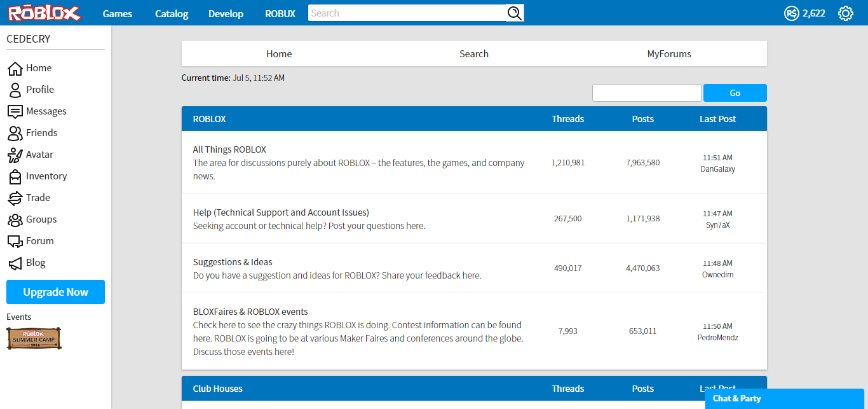The height and width of the screenshot is (409, 868).
Task: Click the Blog megaphone icon
Action: [15, 263]
